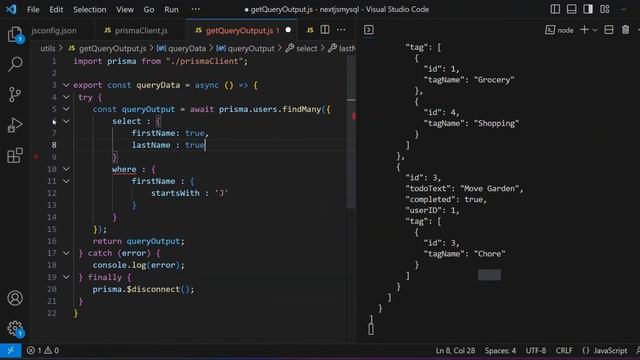Open editor More Actions ellipsis
Screen dimensions: 640x360
(341, 30)
